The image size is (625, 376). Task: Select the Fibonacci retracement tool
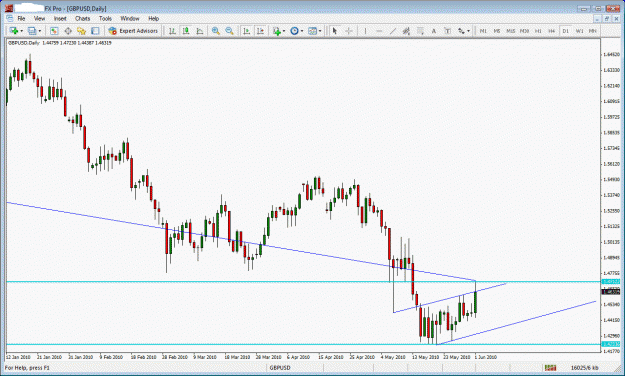420,31
